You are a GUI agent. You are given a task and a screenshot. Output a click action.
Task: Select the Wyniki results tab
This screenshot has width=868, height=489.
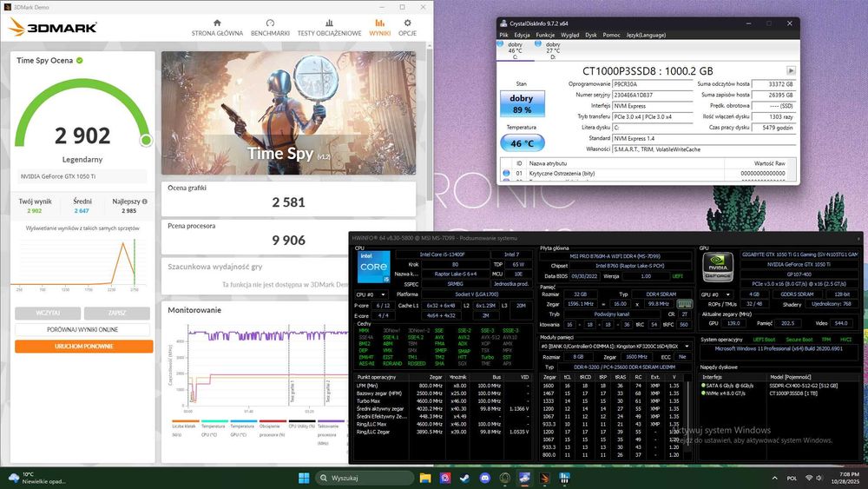point(380,29)
